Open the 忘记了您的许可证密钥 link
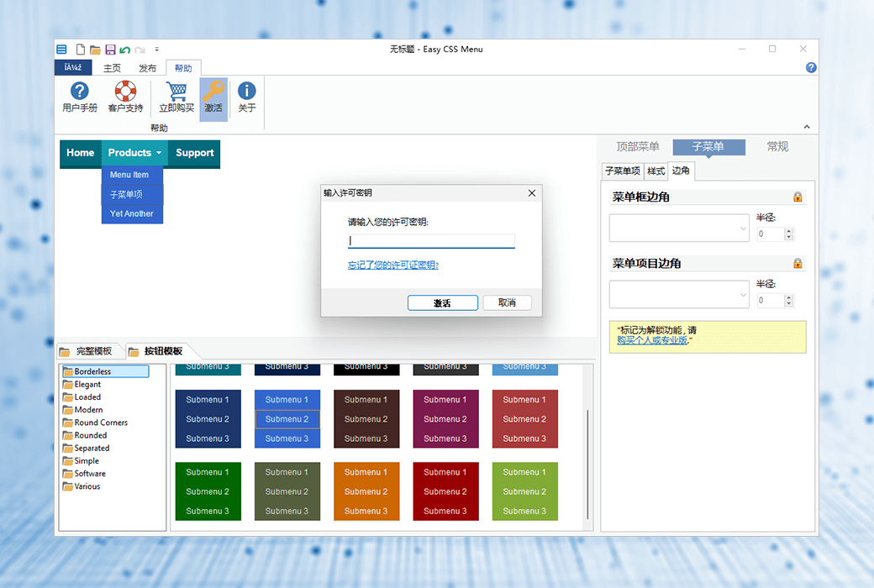 click(x=393, y=265)
